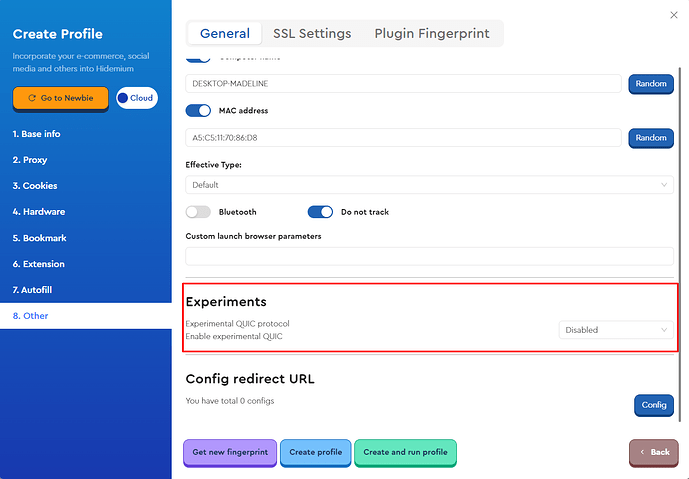Close the Create Profile dialog
The width and height of the screenshot is (689, 479).
pos(672,14)
